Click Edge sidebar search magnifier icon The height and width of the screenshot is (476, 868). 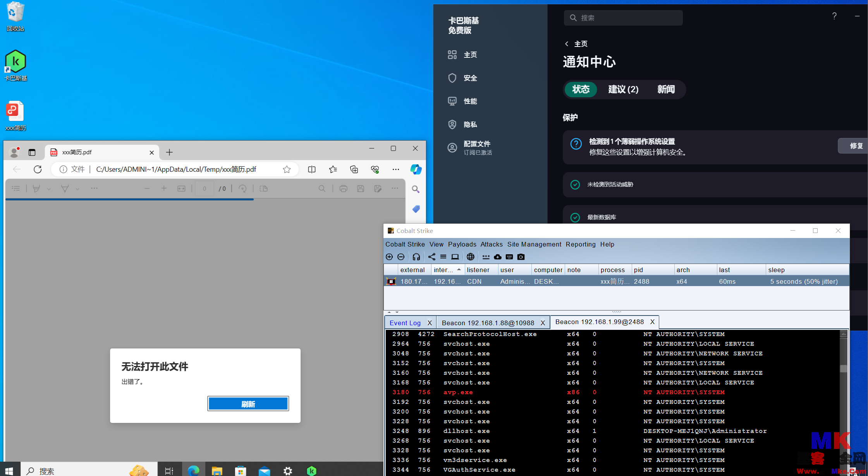click(x=416, y=189)
